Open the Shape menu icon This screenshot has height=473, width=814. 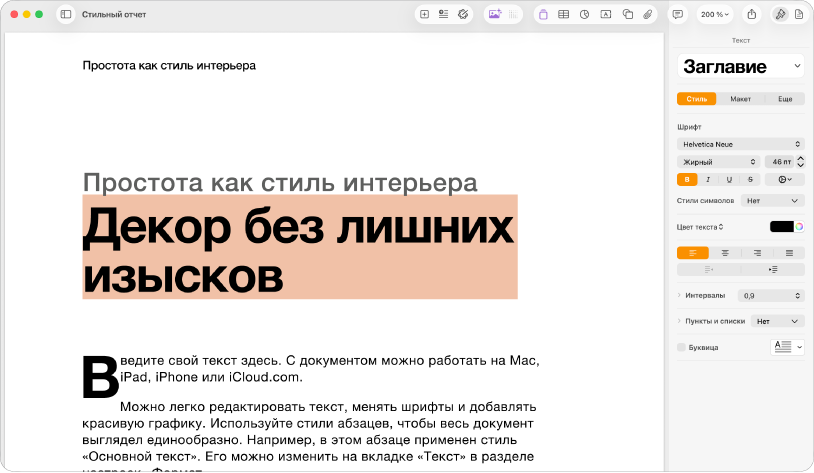(628, 15)
